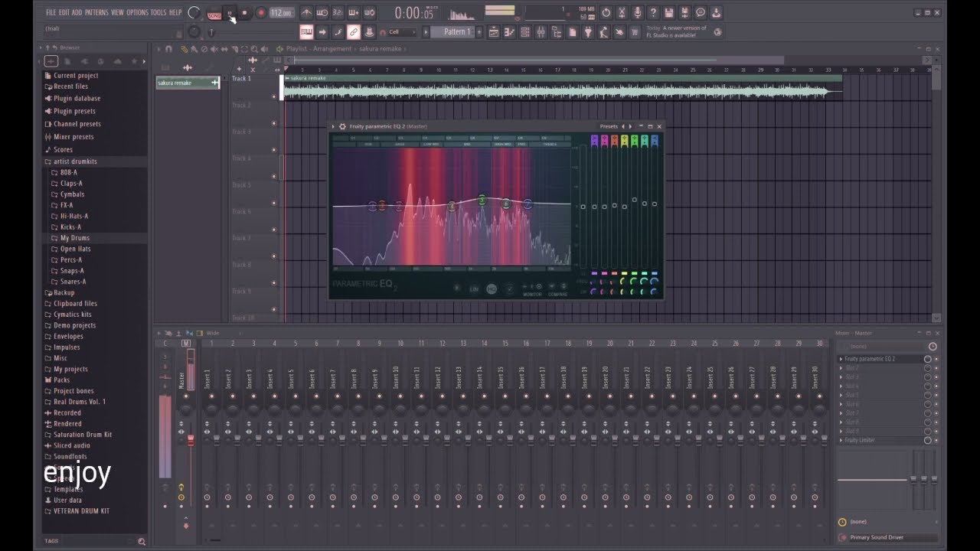The image size is (980, 551).
Task: Open the PATTERNS menu
Action: tap(96, 12)
